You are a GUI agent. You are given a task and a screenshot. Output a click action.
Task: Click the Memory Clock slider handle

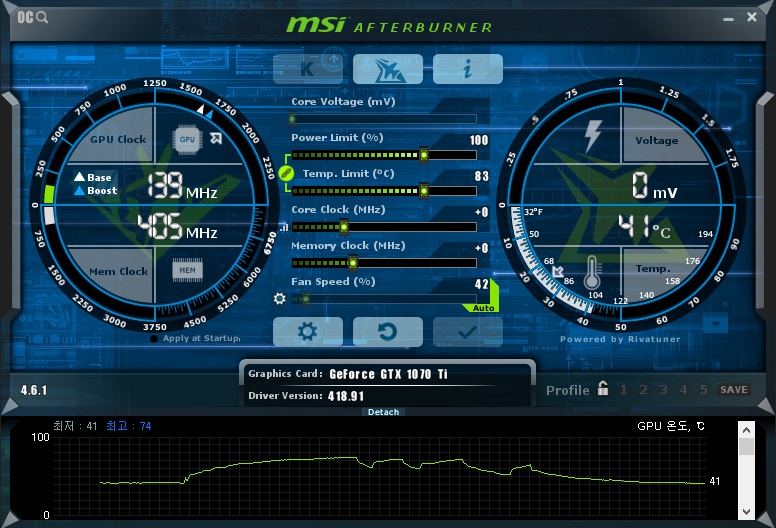click(353, 263)
